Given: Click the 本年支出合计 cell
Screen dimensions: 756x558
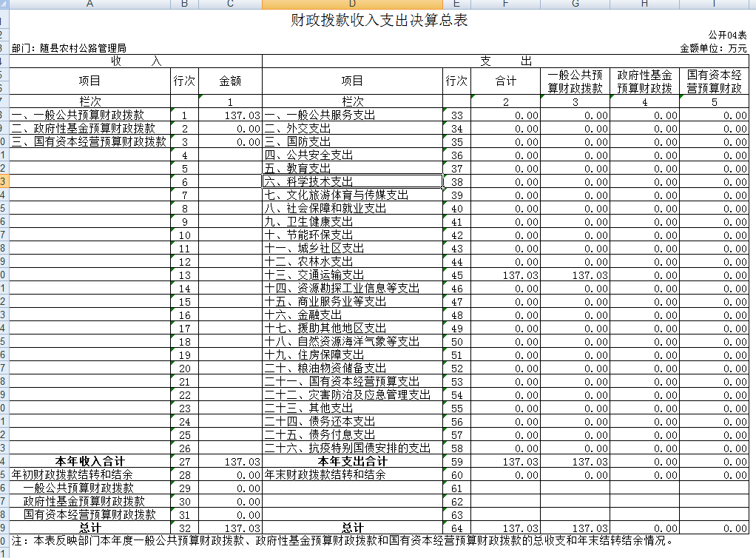Looking at the screenshot, I should (x=352, y=461).
